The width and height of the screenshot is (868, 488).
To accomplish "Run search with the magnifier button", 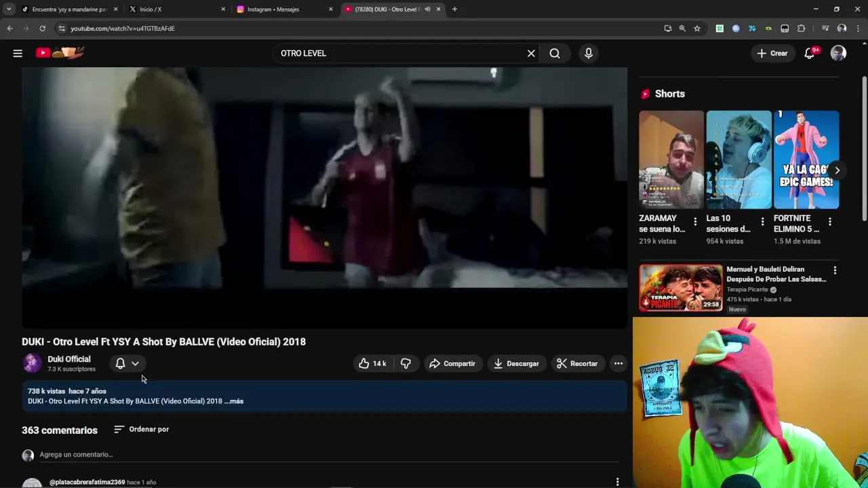I will [555, 53].
